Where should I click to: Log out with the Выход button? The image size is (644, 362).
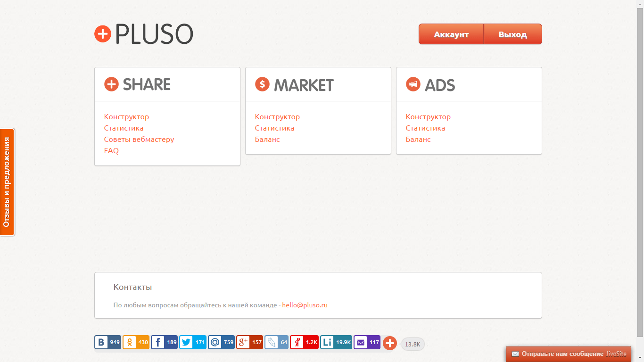513,34
